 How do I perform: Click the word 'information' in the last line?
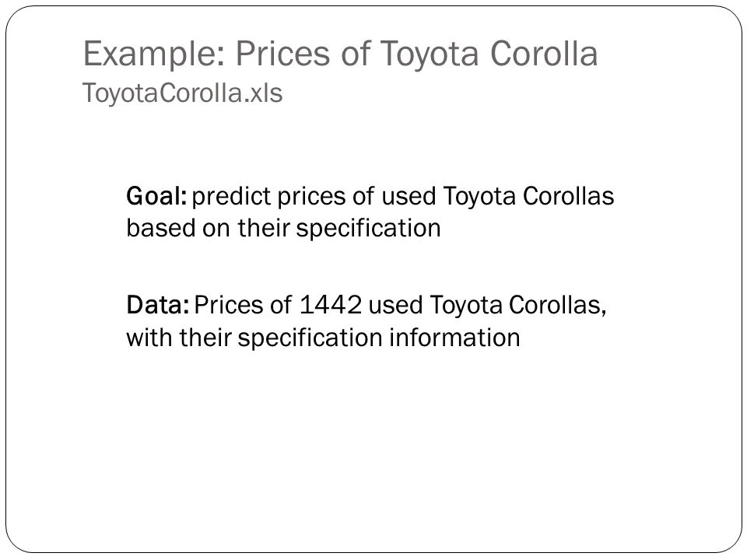tap(454, 338)
